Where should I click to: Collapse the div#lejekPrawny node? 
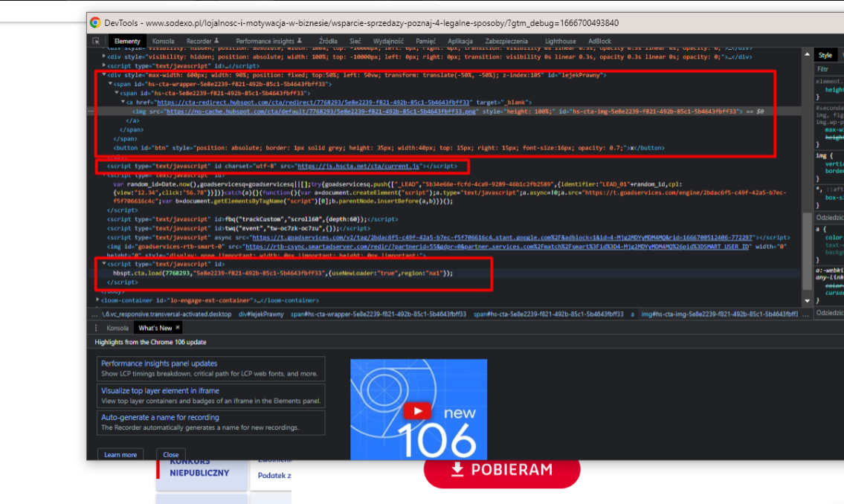pyautogui.click(x=104, y=75)
